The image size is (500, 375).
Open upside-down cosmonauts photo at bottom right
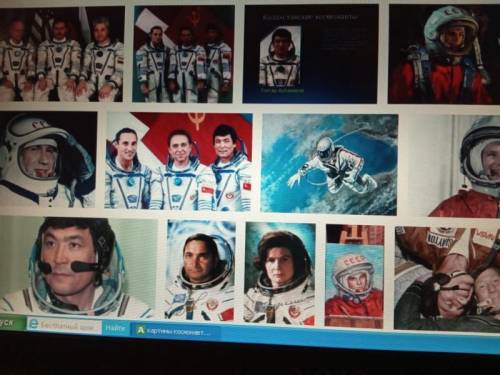click(447, 279)
